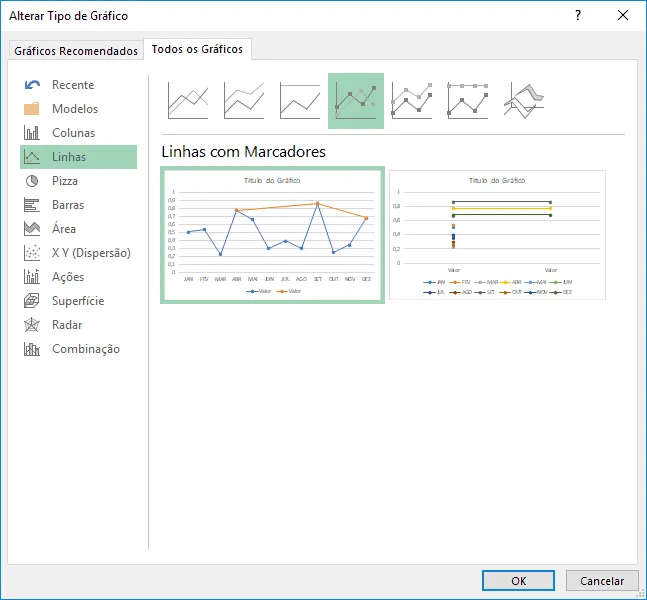Pick the 100% Stacked Line subtype icon
Image resolution: width=647 pixels, height=600 pixels.
(x=300, y=101)
